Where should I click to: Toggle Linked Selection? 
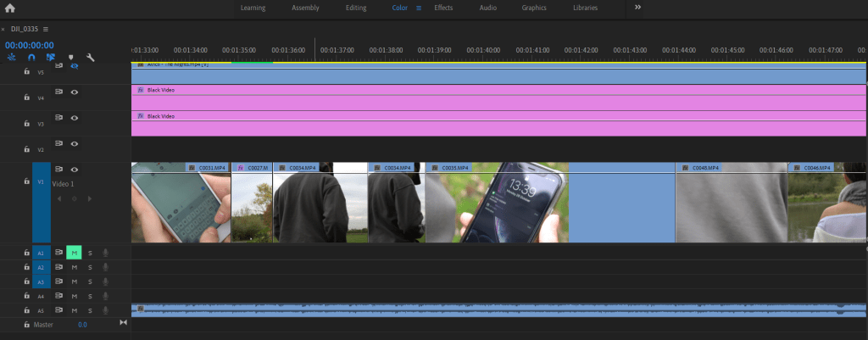click(x=51, y=57)
